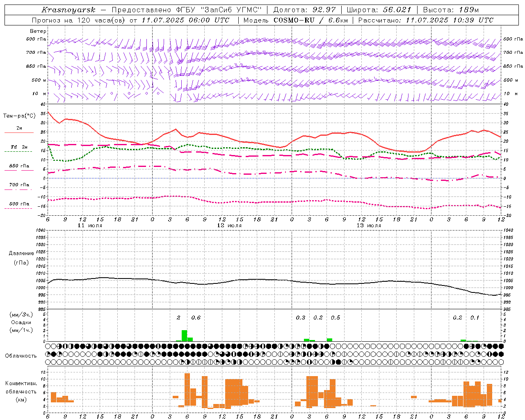Click the tallest green precipitation bar

pyautogui.click(x=185, y=336)
